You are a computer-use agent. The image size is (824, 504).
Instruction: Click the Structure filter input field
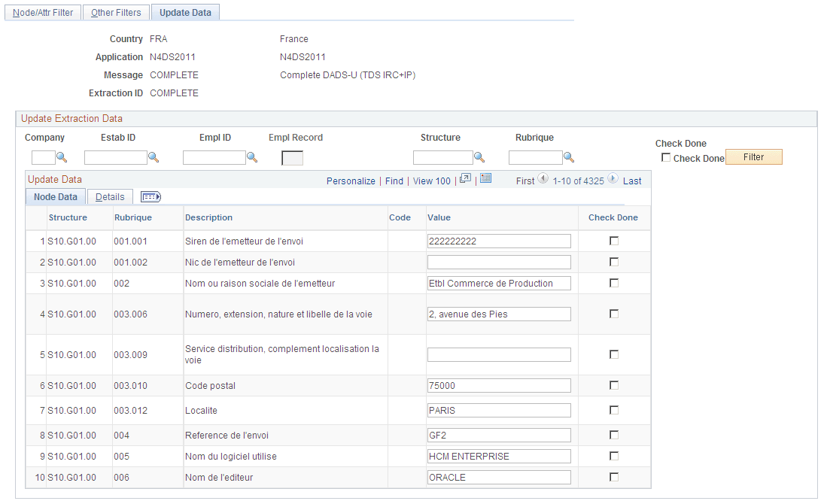[x=443, y=158]
